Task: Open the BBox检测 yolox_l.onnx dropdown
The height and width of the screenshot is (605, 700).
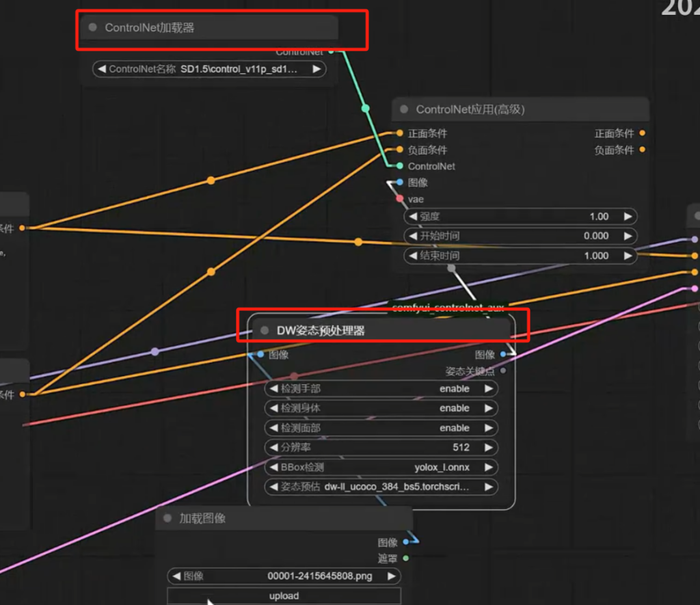Action: click(381, 468)
